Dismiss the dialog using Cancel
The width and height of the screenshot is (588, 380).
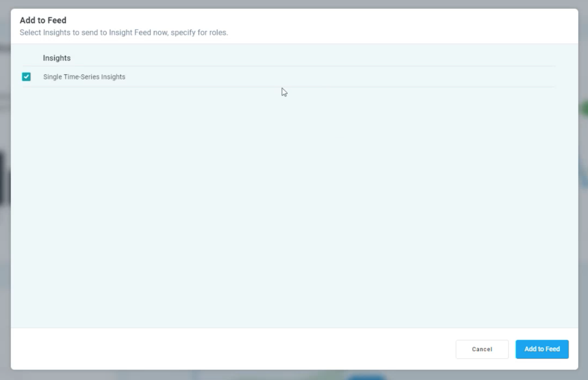pos(482,349)
